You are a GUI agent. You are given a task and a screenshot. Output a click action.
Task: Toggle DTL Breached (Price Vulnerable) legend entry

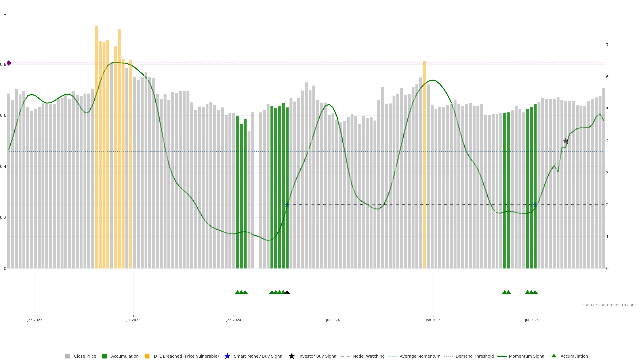186,356
